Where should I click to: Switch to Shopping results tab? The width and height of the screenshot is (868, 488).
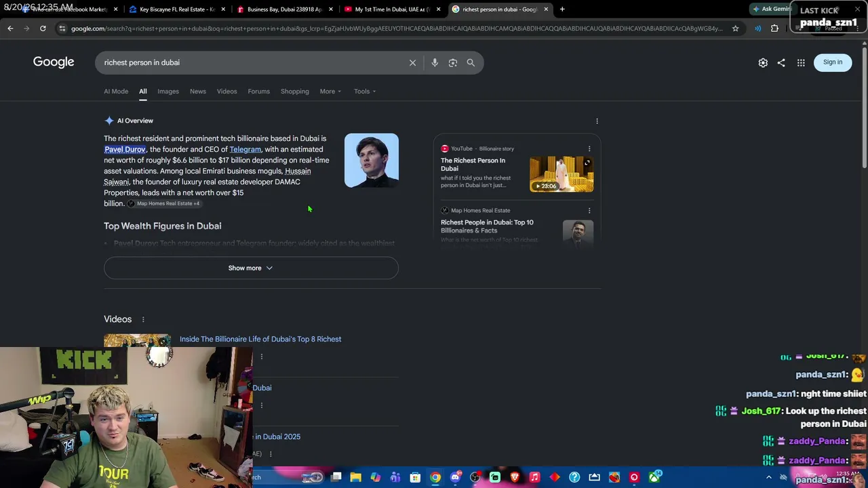pos(295,91)
